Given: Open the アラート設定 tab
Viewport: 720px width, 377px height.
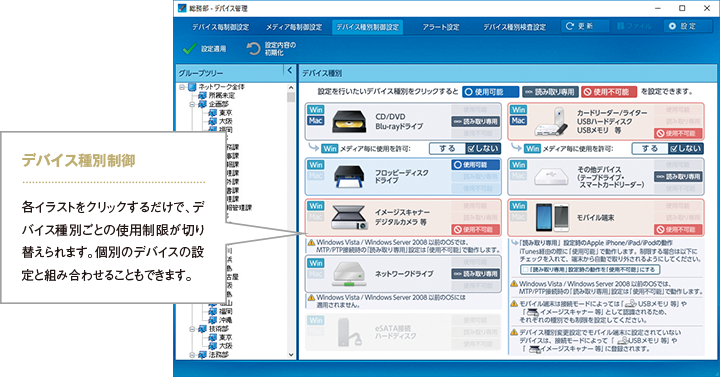Looking at the screenshot, I should (441, 27).
